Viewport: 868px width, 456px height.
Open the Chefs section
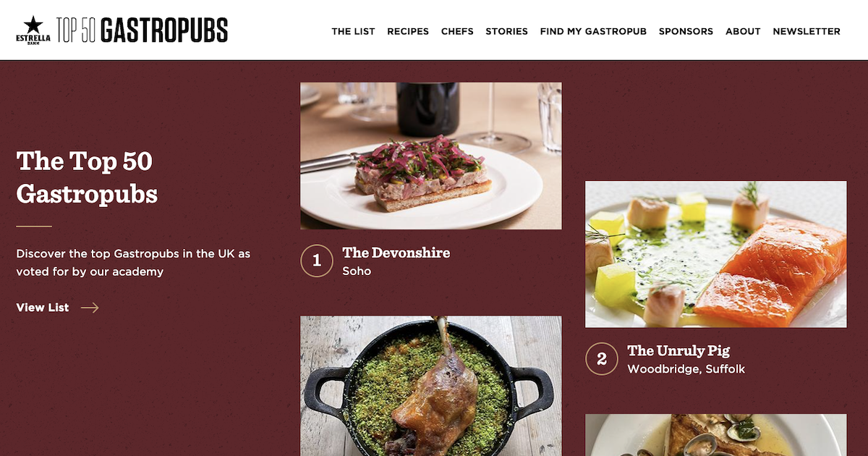[457, 31]
